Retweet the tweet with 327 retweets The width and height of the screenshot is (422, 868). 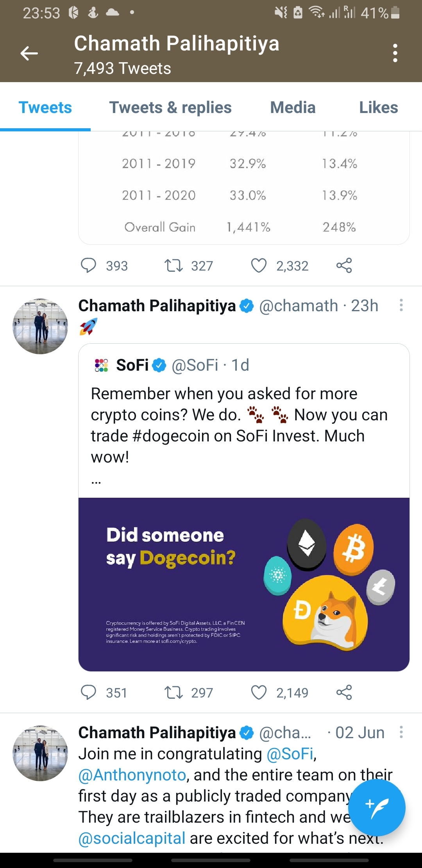pyautogui.click(x=173, y=265)
